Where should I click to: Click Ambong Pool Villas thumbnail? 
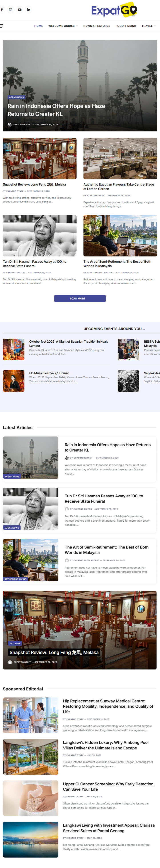pyautogui.click(x=31, y=757)
